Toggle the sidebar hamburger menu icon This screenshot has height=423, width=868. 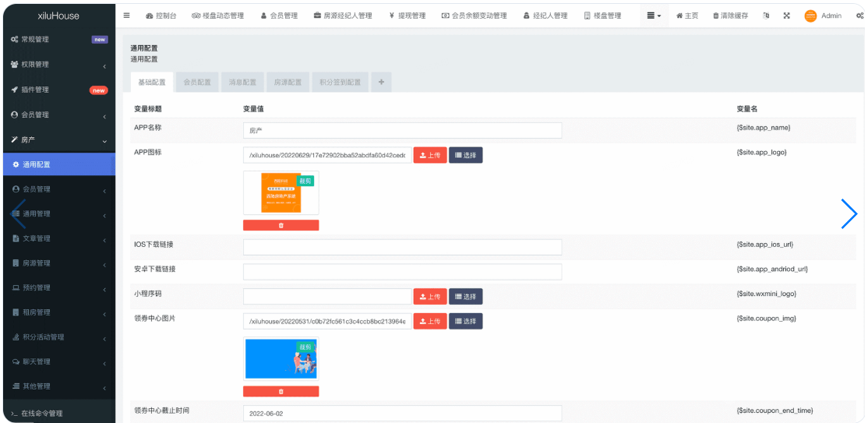click(127, 16)
